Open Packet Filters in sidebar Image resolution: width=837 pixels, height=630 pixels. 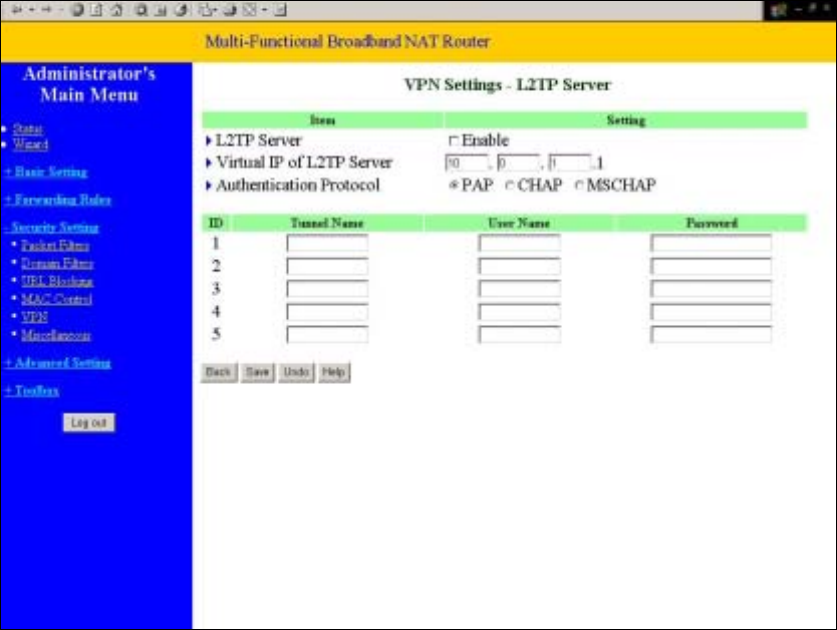[55, 246]
